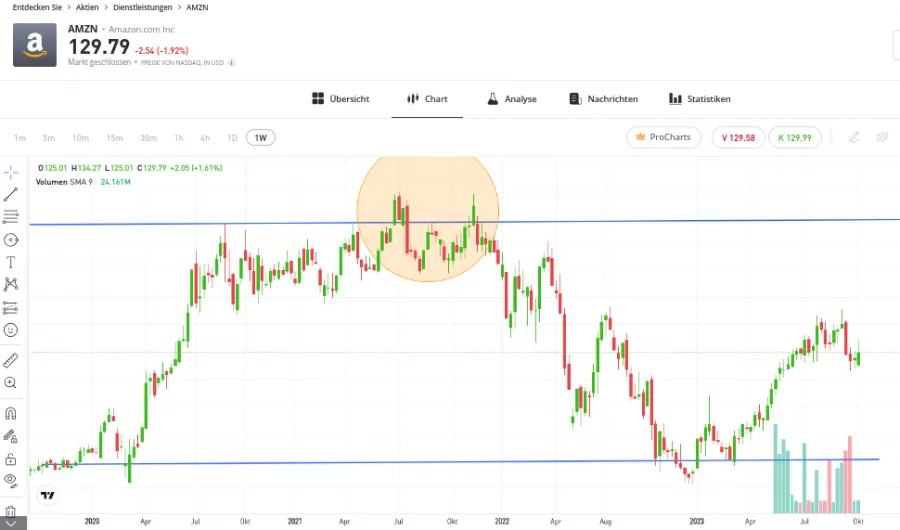Toggle the magnet snap mode

click(11, 413)
